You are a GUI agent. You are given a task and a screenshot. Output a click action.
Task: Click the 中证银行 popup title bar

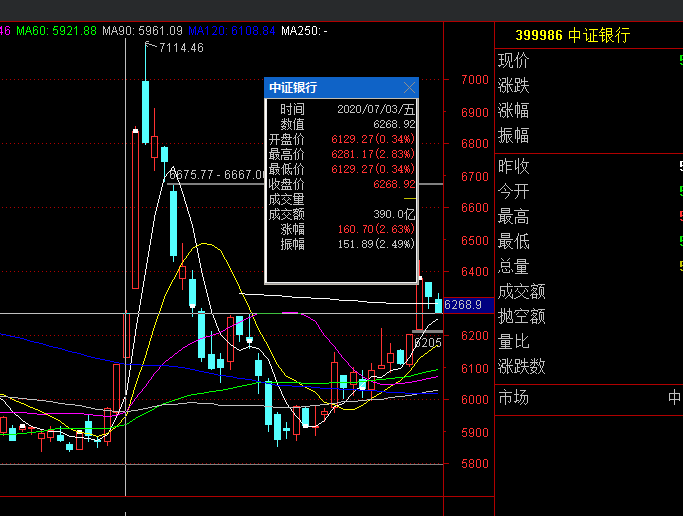pyautogui.click(x=330, y=88)
